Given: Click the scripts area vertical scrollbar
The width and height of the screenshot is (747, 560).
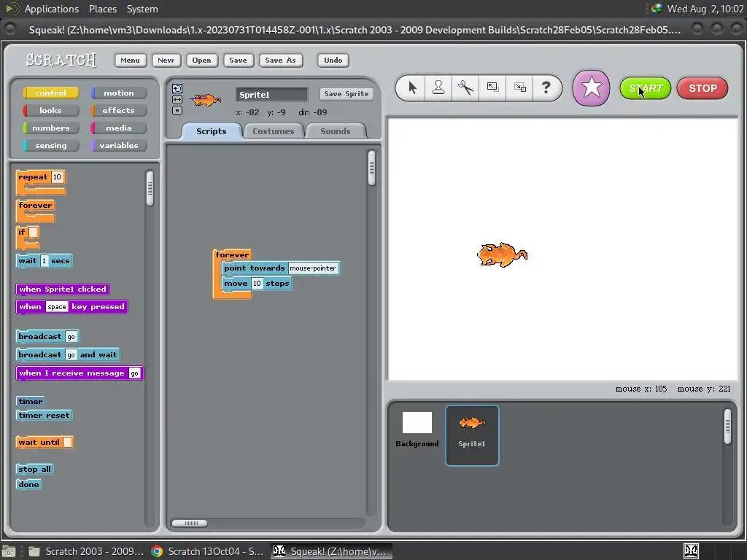Looking at the screenshot, I should [371, 168].
